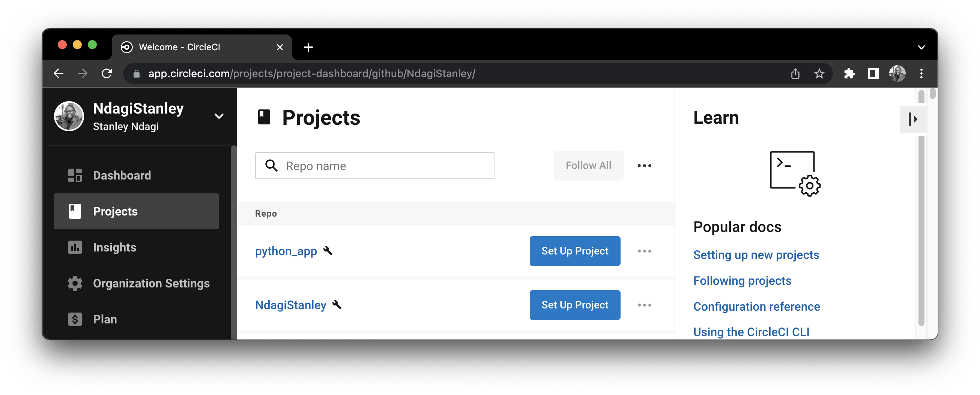The height and width of the screenshot is (395, 980).
Task: Expand the NdagiStanley organization switcher
Action: (x=219, y=116)
